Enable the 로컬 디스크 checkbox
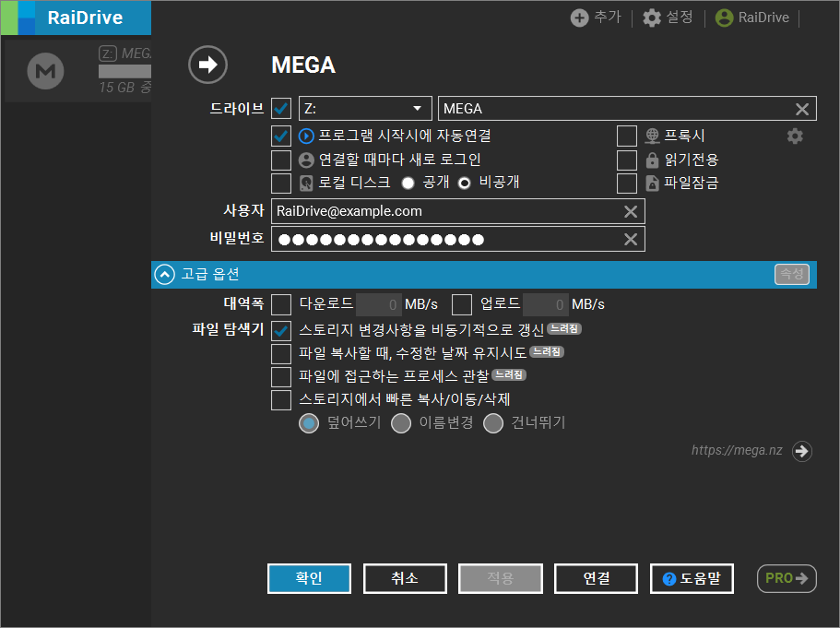 click(x=281, y=183)
